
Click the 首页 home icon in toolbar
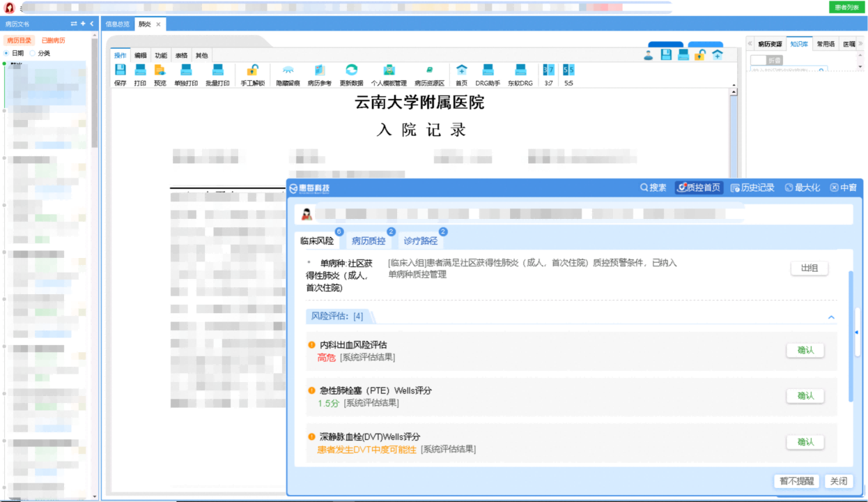(x=461, y=70)
